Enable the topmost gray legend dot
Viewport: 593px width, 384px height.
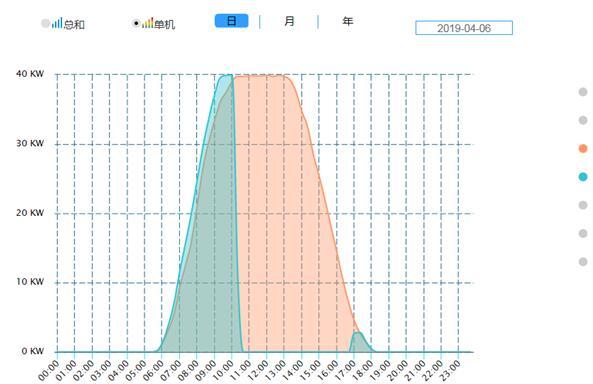[583, 92]
